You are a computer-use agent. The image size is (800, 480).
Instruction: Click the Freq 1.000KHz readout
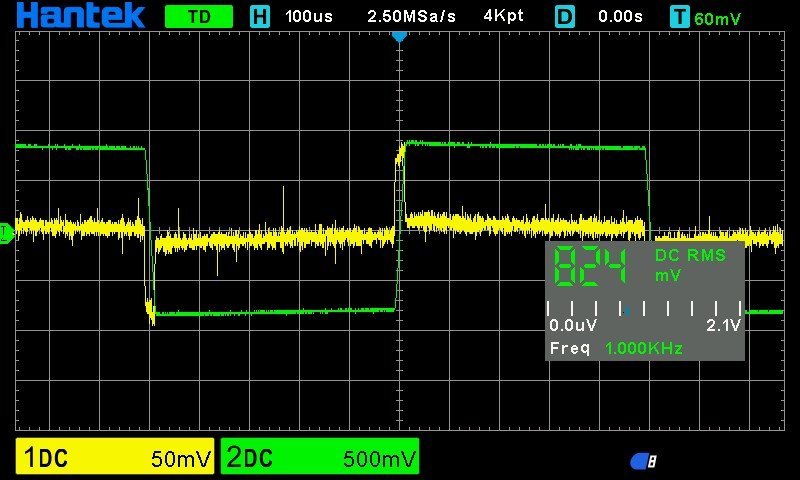(617, 348)
